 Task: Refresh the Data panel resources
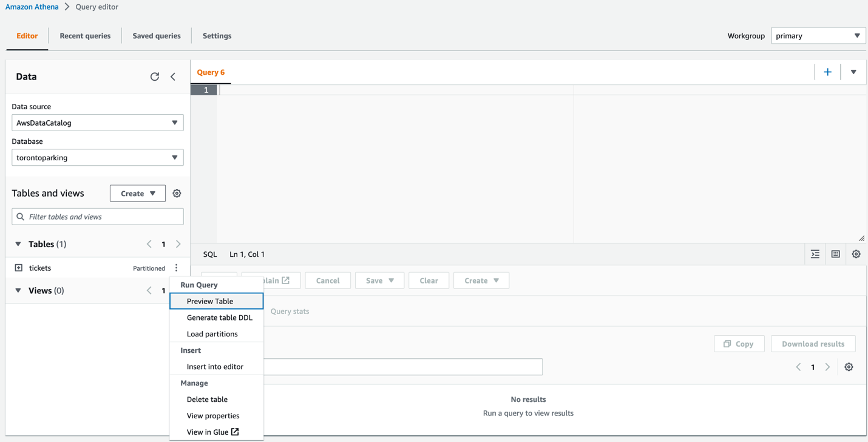point(155,76)
